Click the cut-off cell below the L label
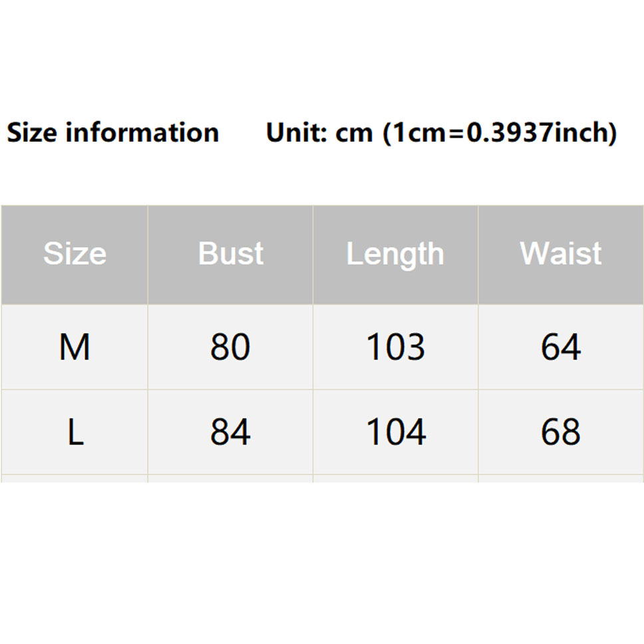The height and width of the screenshot is (644, 644). point(75,478)
